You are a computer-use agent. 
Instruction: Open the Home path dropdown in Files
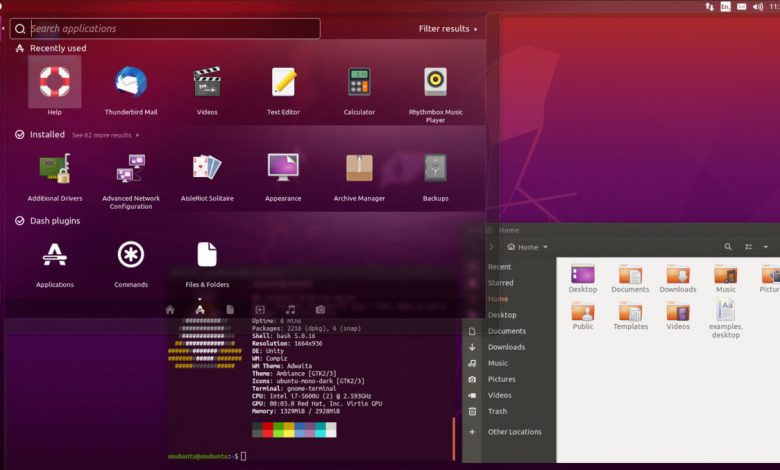coord(527,247)
